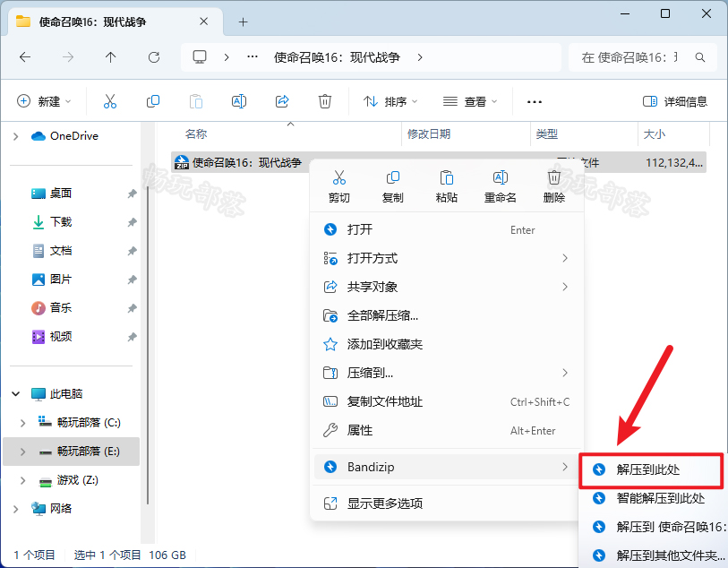Open the Bandizip submenu entry
The width and height of the screenshot is (728, 568).
tap(446, 467)
